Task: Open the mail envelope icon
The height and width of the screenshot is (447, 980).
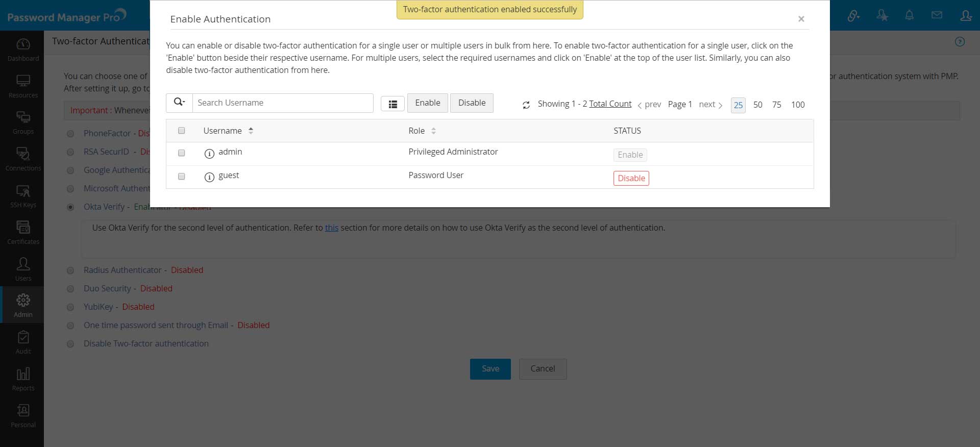Action: point(937,15)
